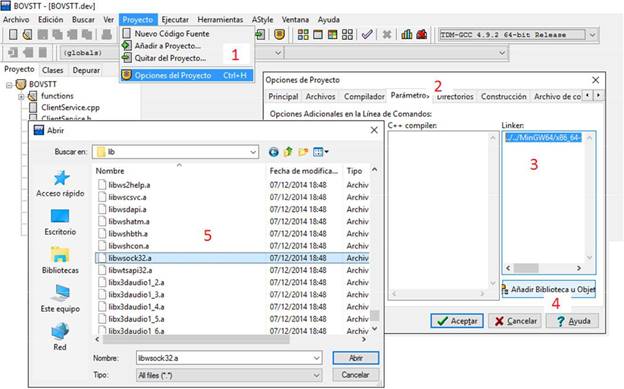Click the print toolbar icon
Screen dimensions: 624x389
[106, 35]
